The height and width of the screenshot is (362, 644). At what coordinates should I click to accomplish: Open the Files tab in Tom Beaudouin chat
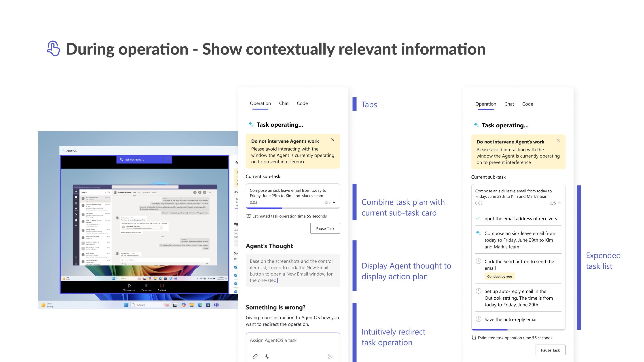[139, 193]
